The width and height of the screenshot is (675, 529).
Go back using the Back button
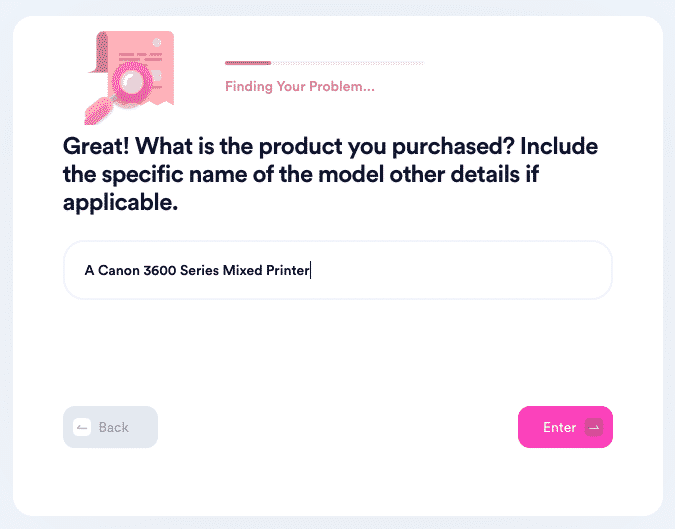(110, 427)
